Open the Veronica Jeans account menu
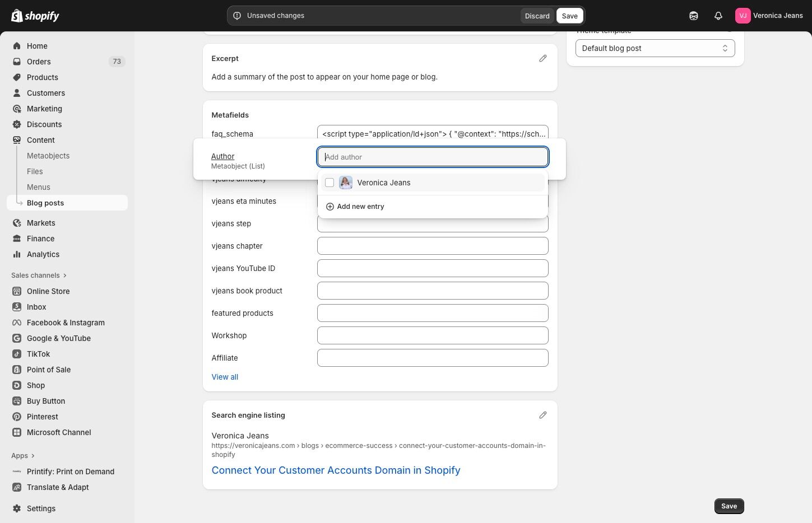Image resolution: width=812 pixels, height=523 pixels. click(769, 16)
